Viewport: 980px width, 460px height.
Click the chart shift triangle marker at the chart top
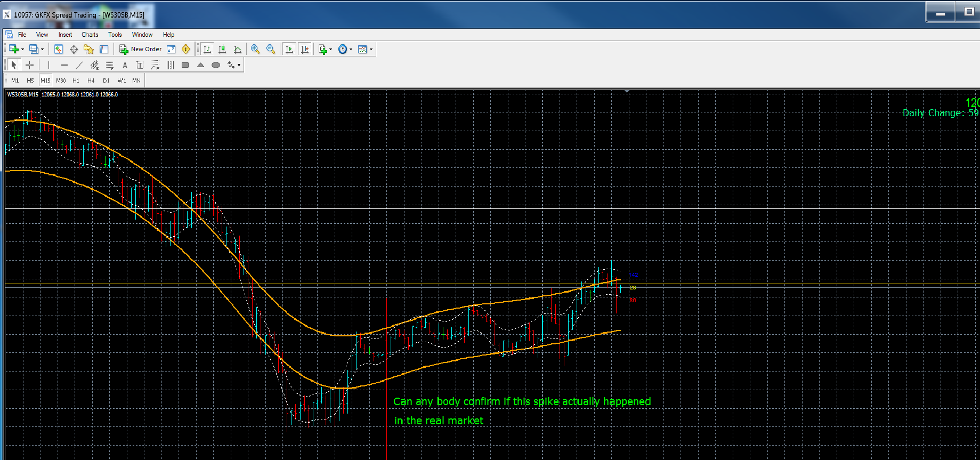[627, 92]
